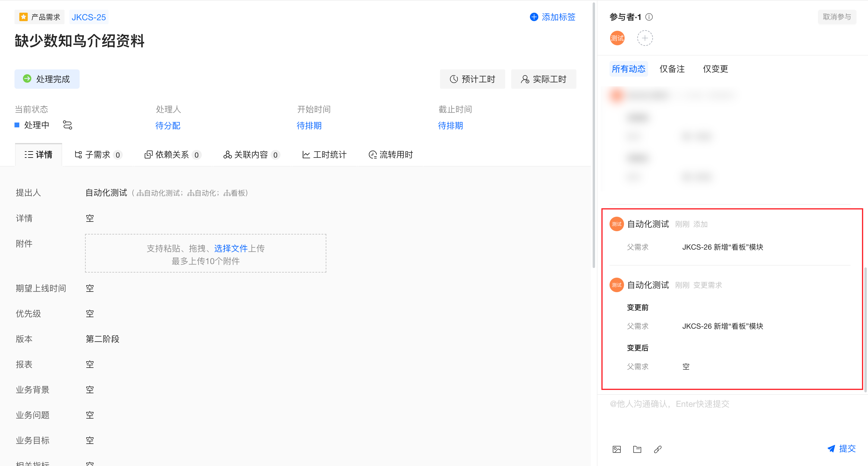
Task: Open the 处理人 待分配 selector
Action: 167,126
